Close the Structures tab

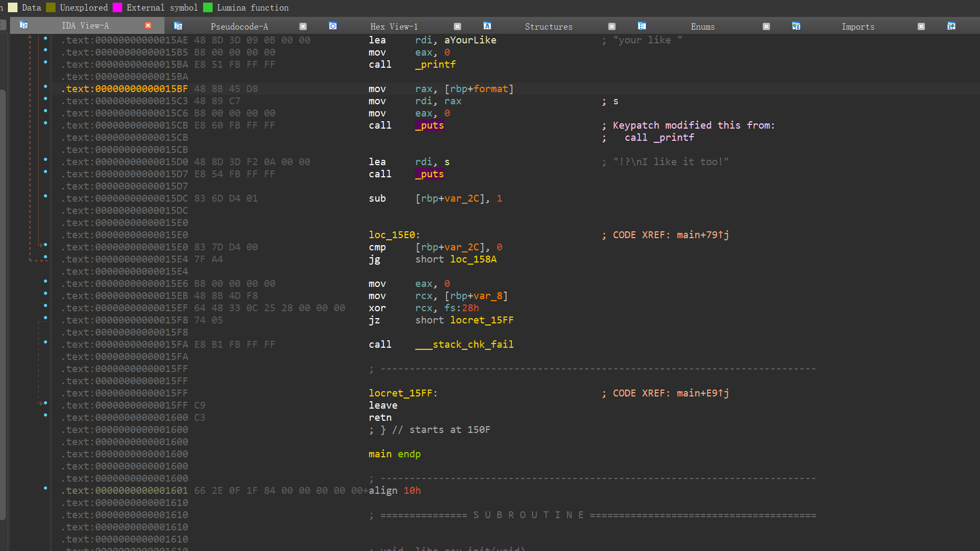click(612, 26)
